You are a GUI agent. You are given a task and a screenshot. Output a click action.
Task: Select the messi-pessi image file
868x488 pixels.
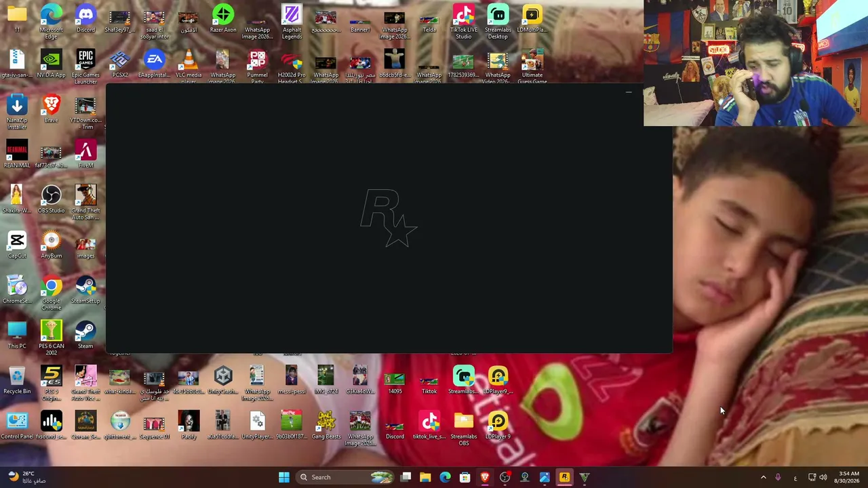(292, 380)
